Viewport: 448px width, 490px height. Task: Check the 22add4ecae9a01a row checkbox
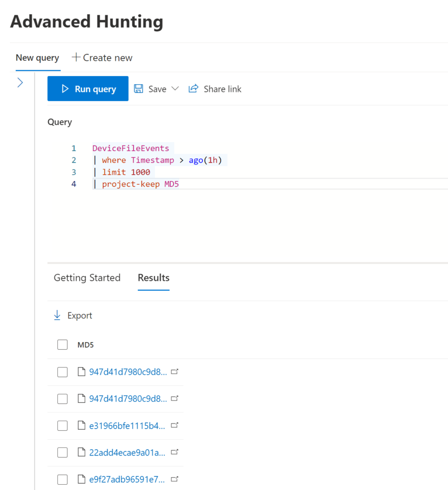coord(63,452)
